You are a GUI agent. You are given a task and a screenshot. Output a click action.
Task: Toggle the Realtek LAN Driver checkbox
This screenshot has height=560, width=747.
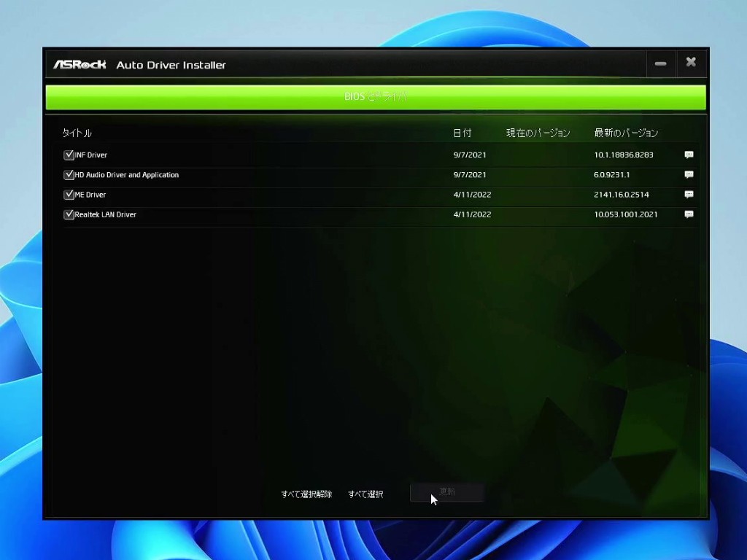[69, 214]
